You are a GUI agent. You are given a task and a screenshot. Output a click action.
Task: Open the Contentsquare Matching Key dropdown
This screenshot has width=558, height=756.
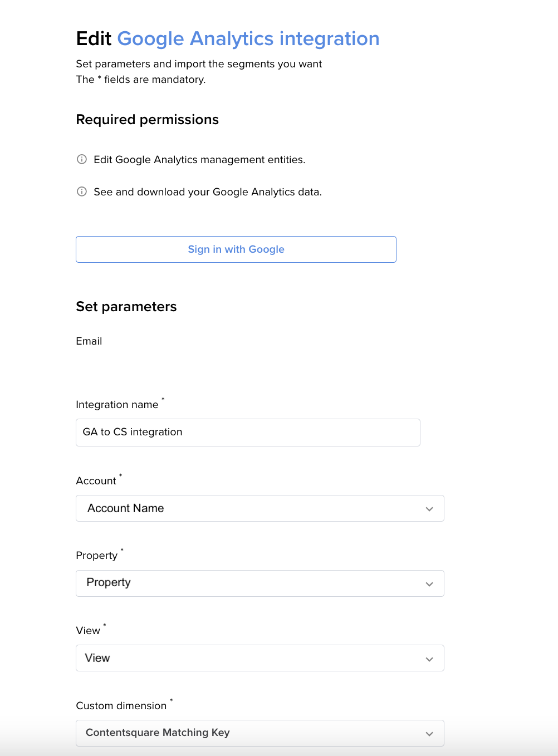point(260,733)
